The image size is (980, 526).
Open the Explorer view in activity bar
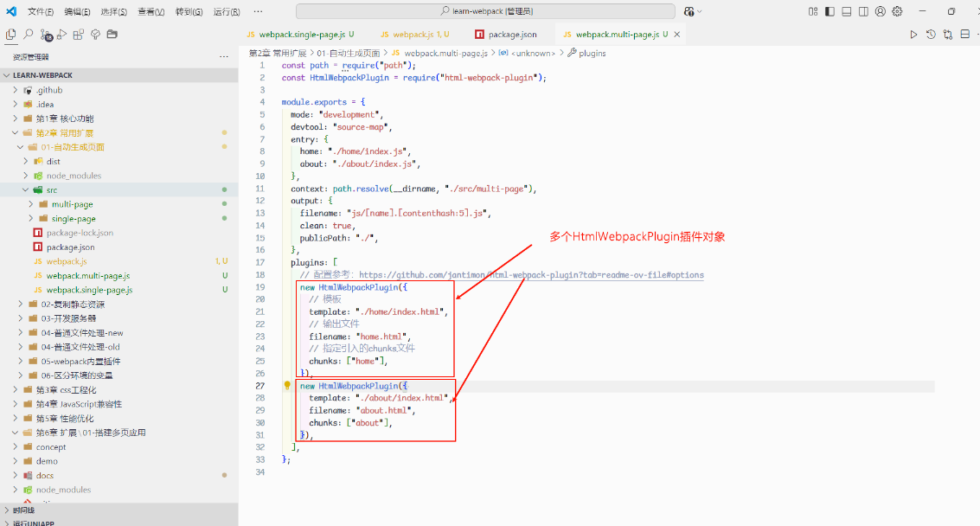[x=10, y=35]
